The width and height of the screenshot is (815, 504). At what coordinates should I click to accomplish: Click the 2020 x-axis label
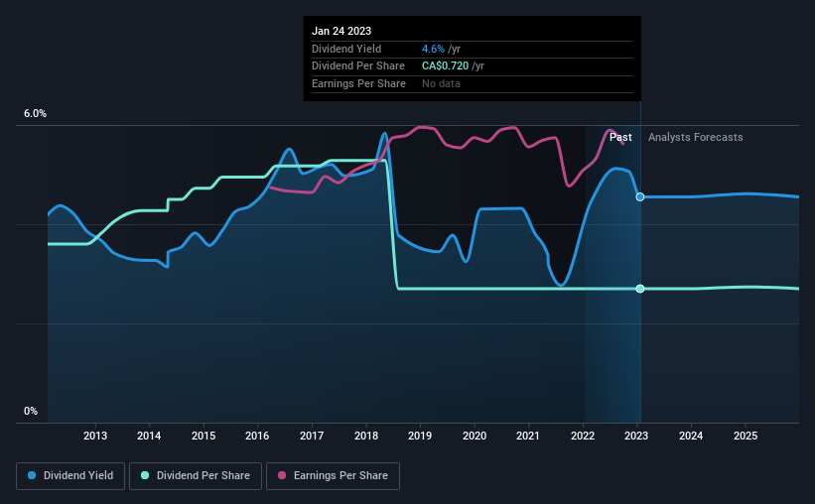pos(475,436)
